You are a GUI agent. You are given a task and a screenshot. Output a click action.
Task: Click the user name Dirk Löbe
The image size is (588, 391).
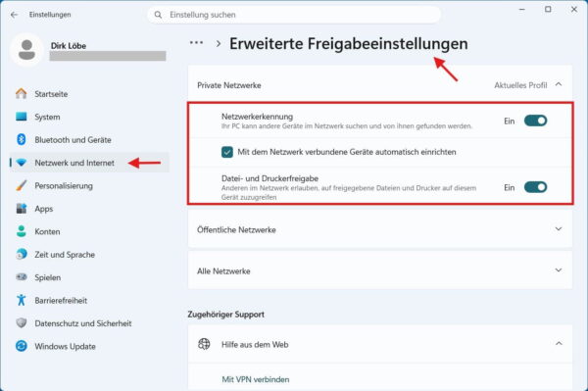pos(69,46)
